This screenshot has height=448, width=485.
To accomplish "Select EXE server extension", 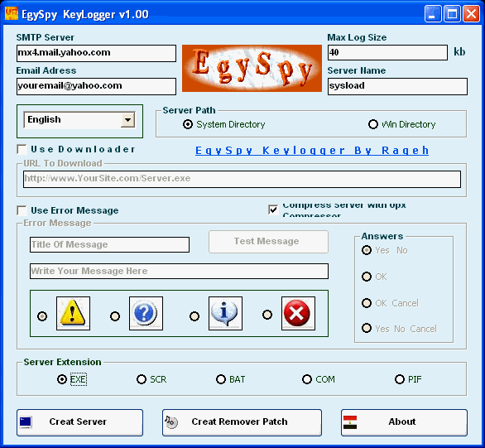I will (62, 379).
